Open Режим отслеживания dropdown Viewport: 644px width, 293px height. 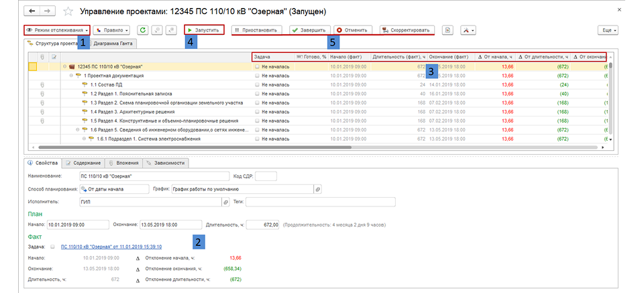[57, 30]
